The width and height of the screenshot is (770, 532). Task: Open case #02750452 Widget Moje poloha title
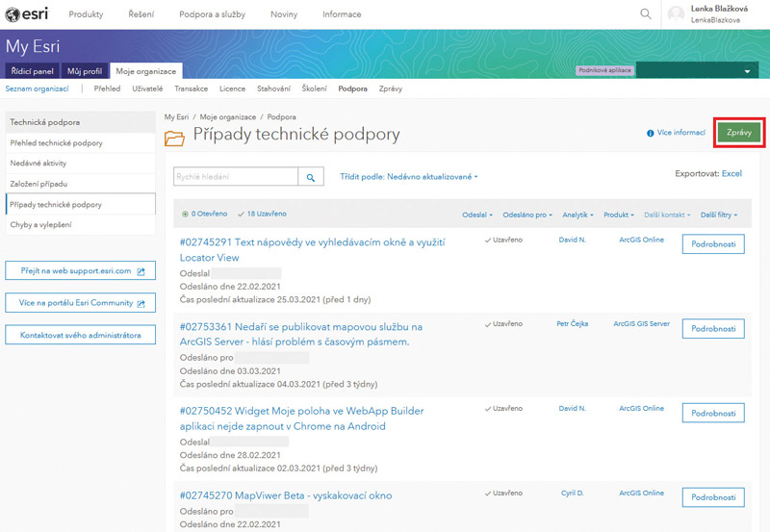(x=301, y=418)
